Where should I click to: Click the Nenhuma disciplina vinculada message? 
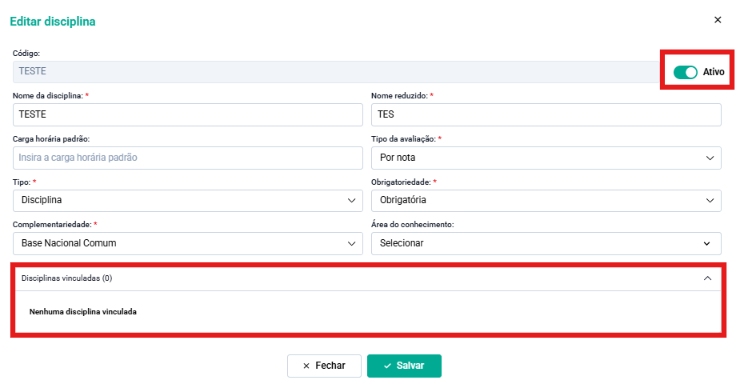click(x=83, y=312)
